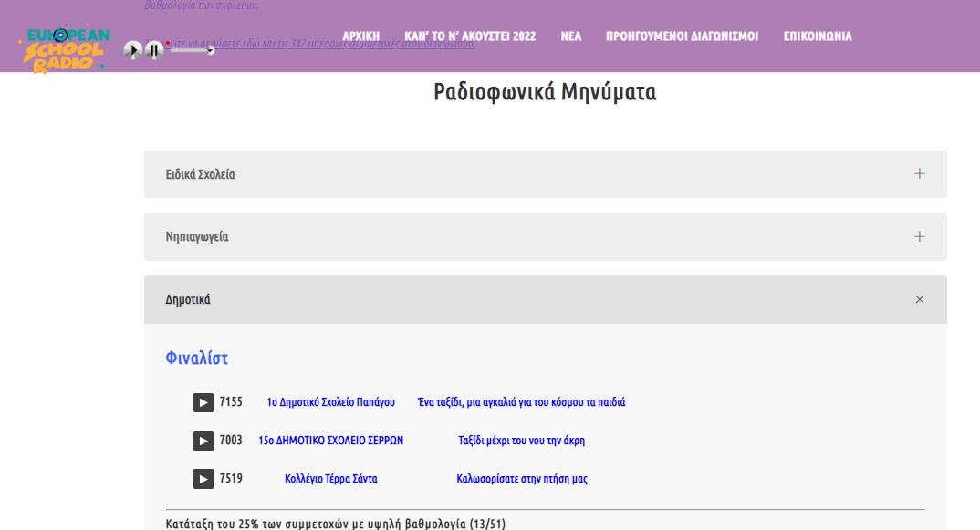The height and width of the screenshot is (530, 980).
Task: Open the ΝΕΑ menu item
Action: tap(571, 36)
